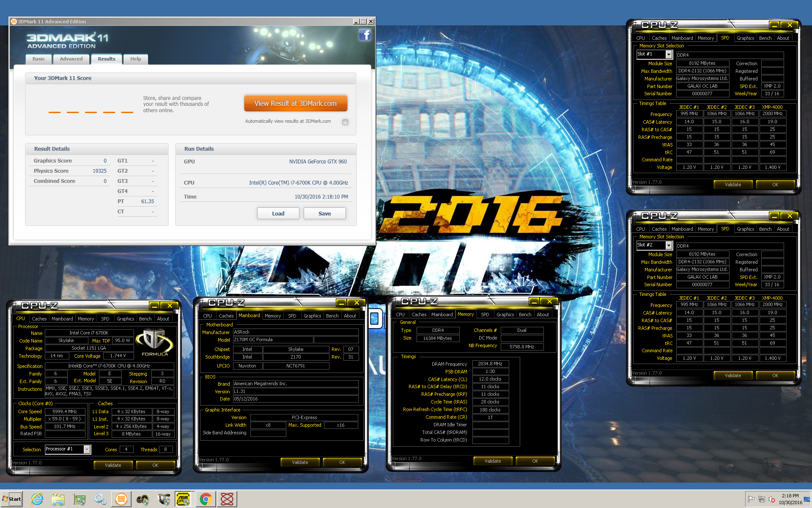Click the Intel Core i7 6700K name field
Viewport: 812px width, 508px height.
point(89,333)
